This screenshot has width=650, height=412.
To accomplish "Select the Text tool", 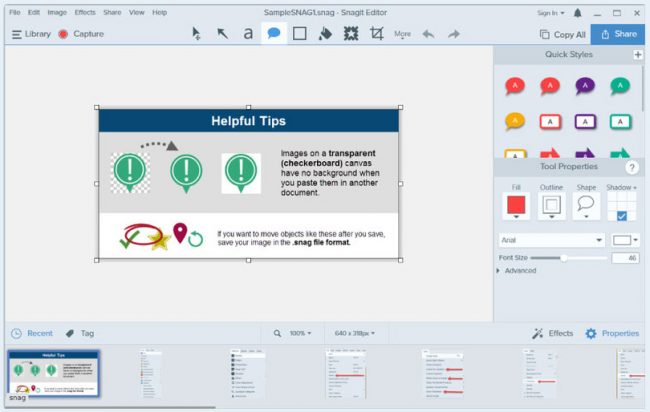I will click(x=248, y=34).
